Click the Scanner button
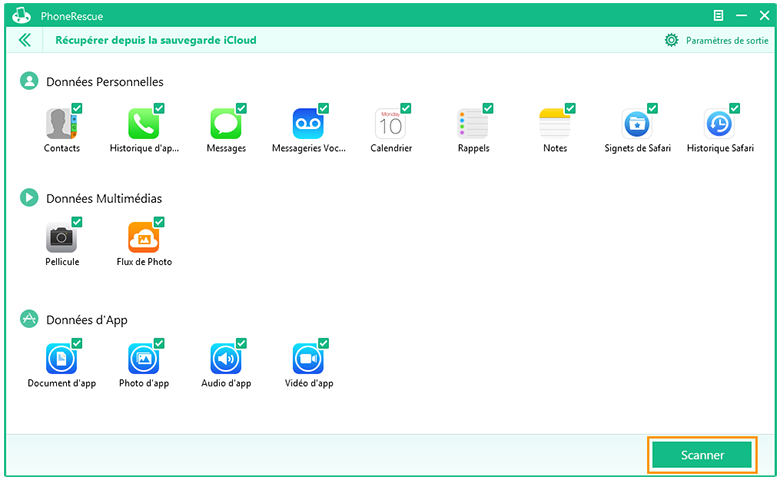Screen dimensions: 780x480 click(702, 455)
